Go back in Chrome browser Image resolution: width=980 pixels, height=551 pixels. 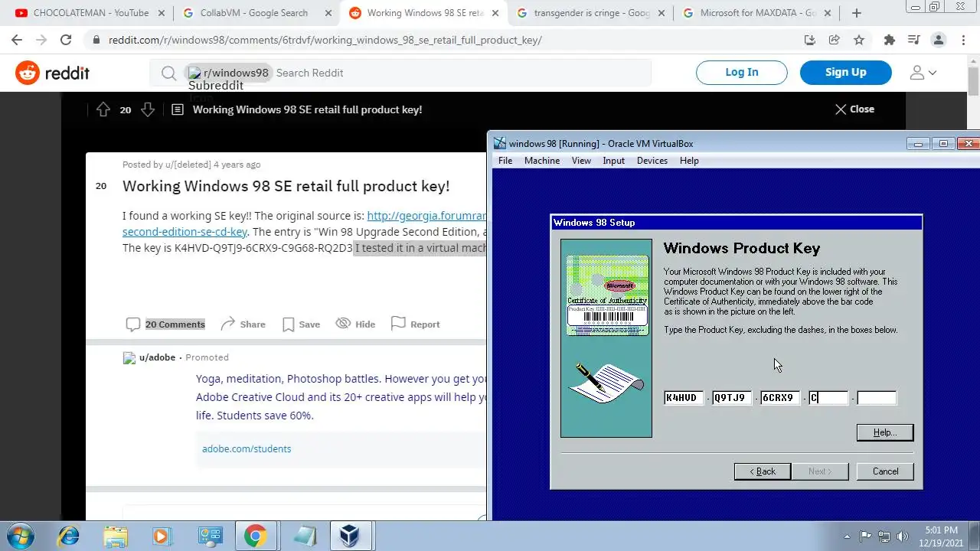(17, 40)
